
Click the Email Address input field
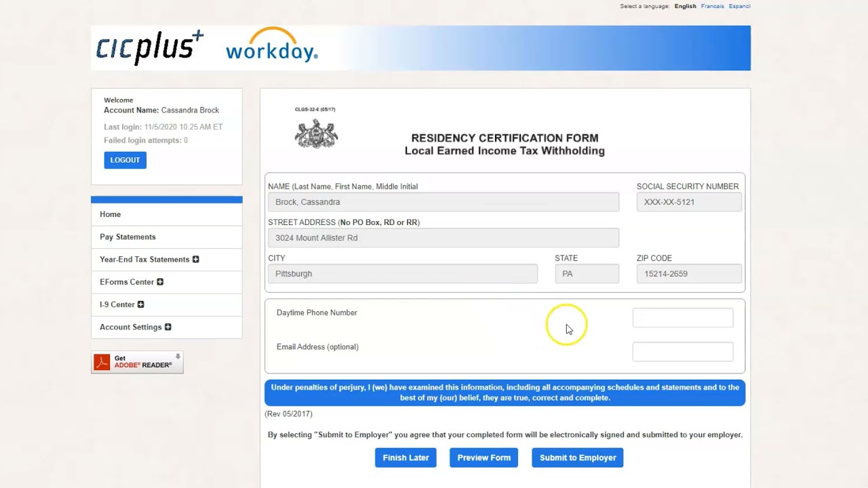[683, 351]
